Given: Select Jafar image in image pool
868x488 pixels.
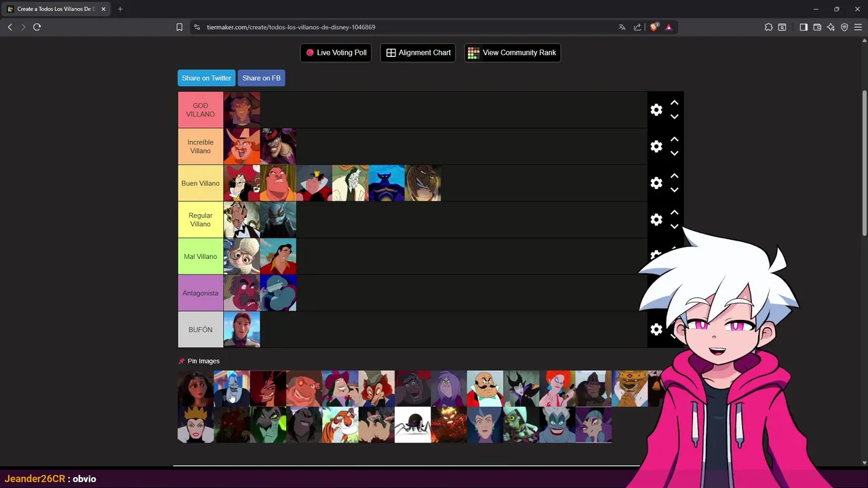Looking at the screenshot, I should point(268,388).
